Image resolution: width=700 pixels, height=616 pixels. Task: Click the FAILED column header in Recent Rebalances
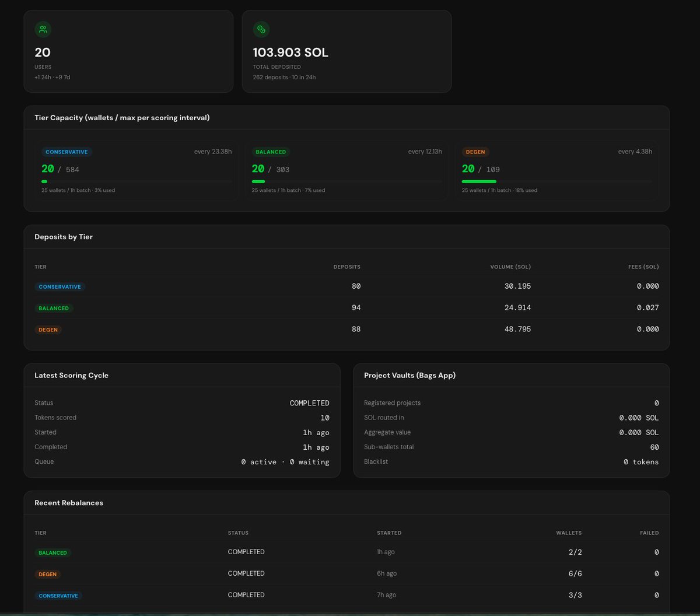pos(649,533)
